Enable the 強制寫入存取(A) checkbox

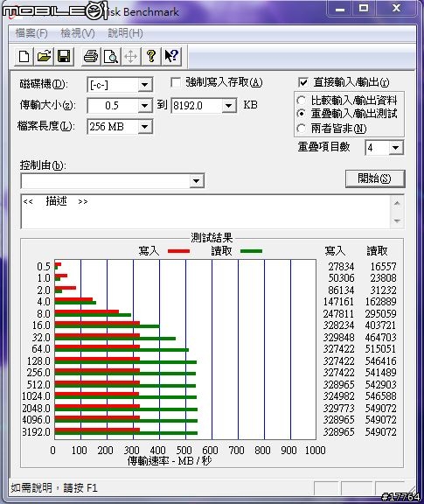[176, 82]
